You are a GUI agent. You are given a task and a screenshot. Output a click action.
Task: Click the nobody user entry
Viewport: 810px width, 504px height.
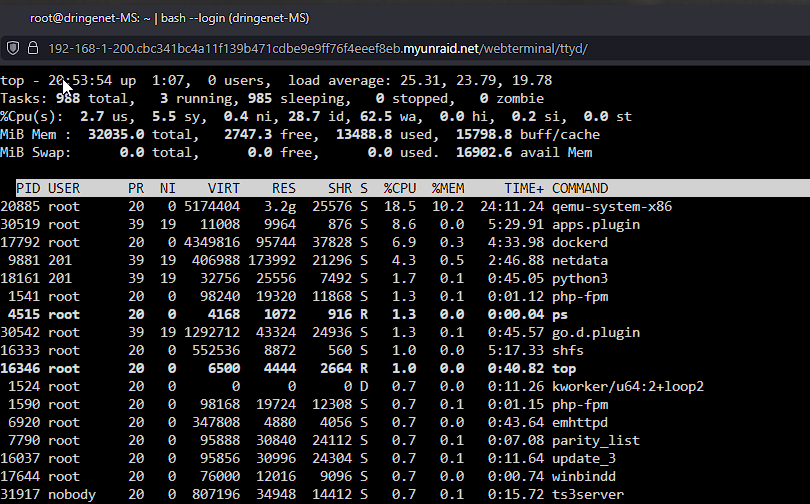pos(72,495)
